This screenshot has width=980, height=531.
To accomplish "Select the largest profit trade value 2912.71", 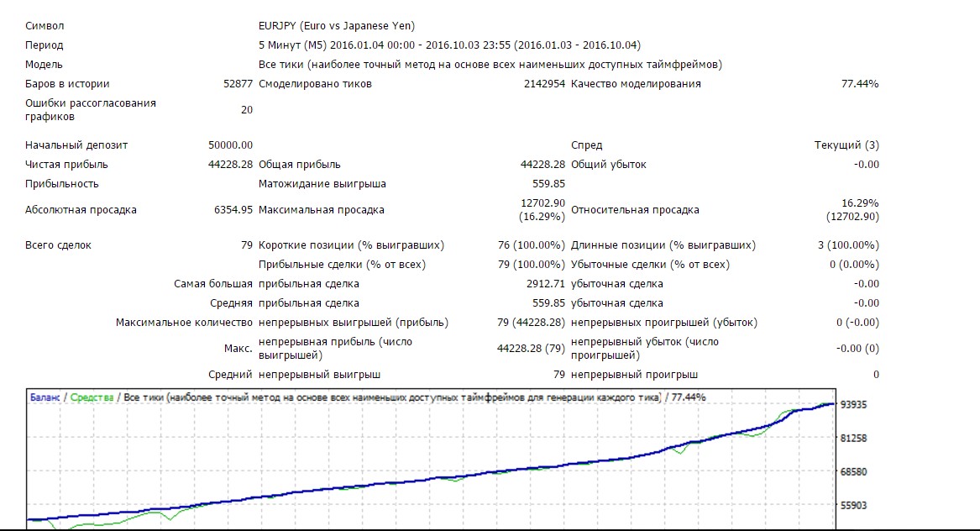I will click(546, 284).
